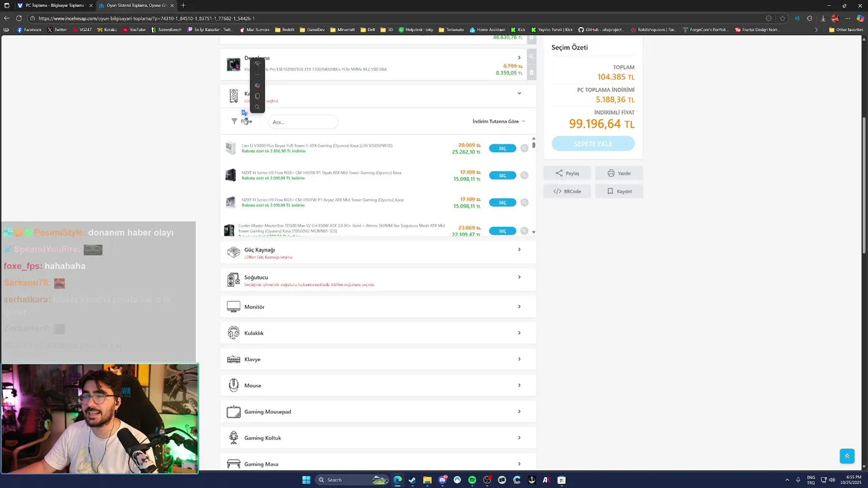Open Spotify from the taskbar
This screenshot has width=868, height=488.
click(x=472, y=480)
